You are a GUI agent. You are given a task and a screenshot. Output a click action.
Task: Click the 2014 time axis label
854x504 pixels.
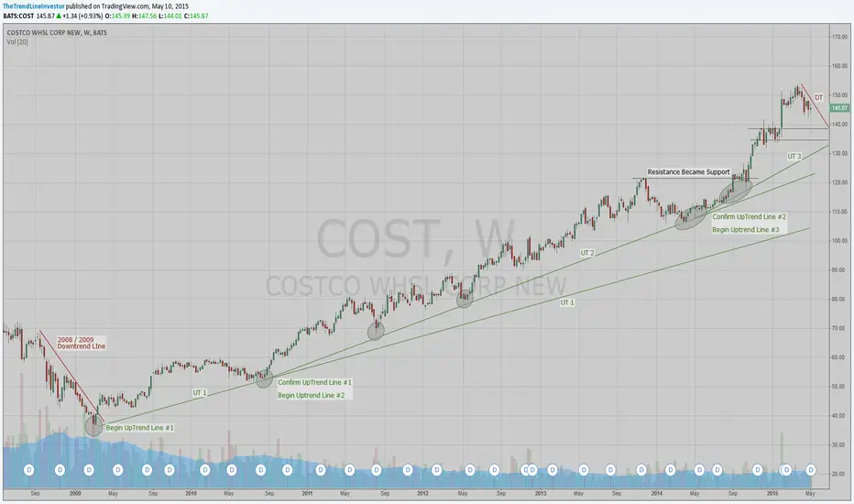tap(657, 494)
